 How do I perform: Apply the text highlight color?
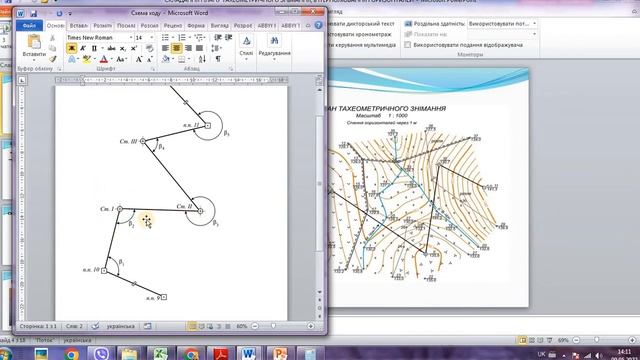coord(86,60)
